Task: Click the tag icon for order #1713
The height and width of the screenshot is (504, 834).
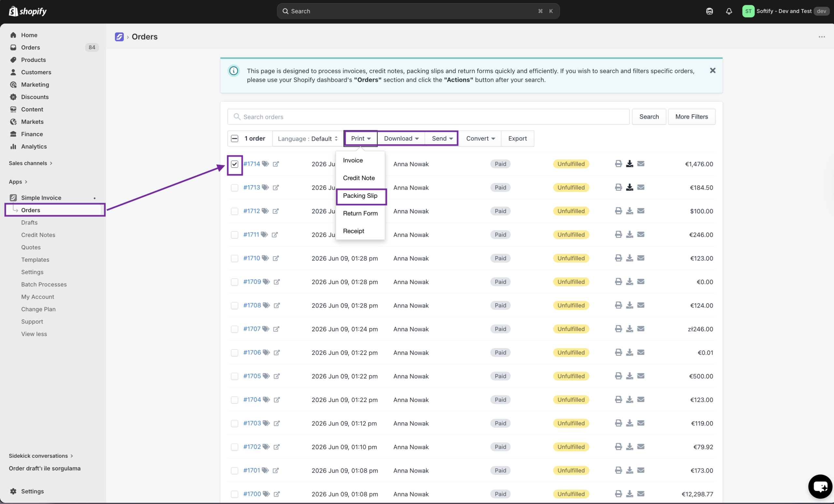Action: [266, 188]
